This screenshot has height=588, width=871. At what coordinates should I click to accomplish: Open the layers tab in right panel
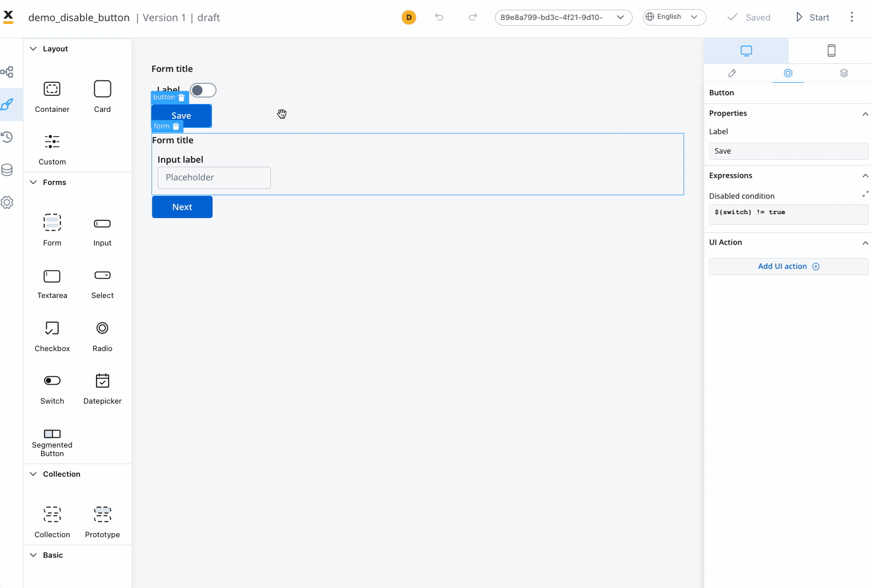844,73
